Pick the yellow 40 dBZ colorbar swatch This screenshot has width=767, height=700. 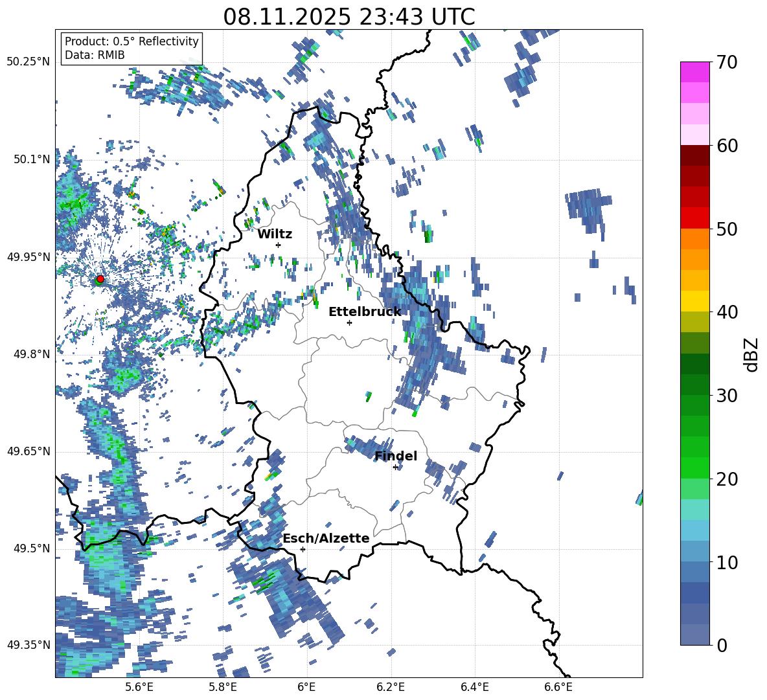[x=694, y=301]
